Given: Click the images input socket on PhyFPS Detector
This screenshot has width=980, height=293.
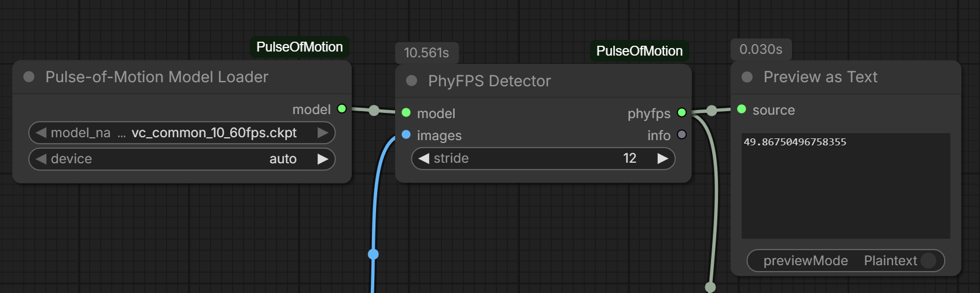Looking at the screenshot, I should 406,135.
